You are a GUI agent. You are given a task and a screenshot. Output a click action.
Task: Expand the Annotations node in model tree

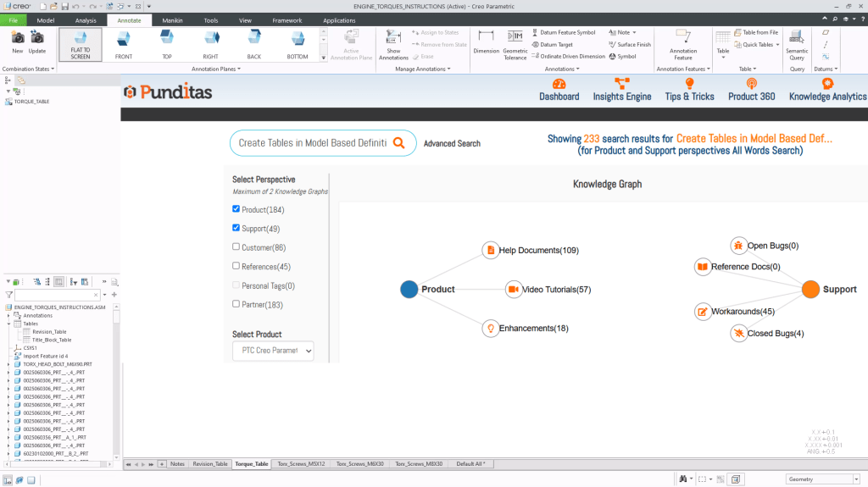point(8,315)
